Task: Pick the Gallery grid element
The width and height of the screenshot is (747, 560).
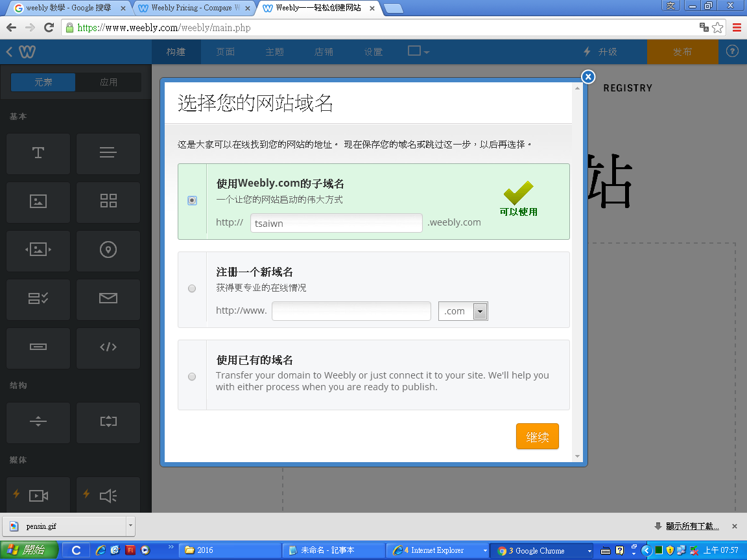Action: [108, 202]
